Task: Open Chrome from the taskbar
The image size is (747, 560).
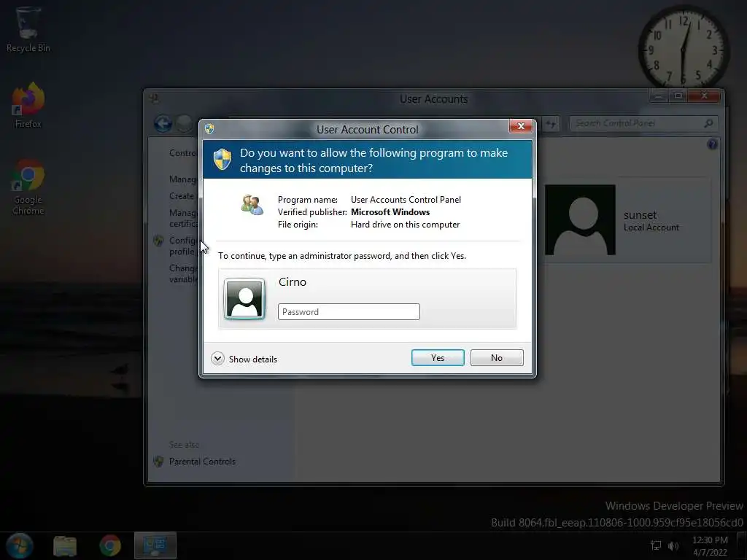Action: point(110,545)
